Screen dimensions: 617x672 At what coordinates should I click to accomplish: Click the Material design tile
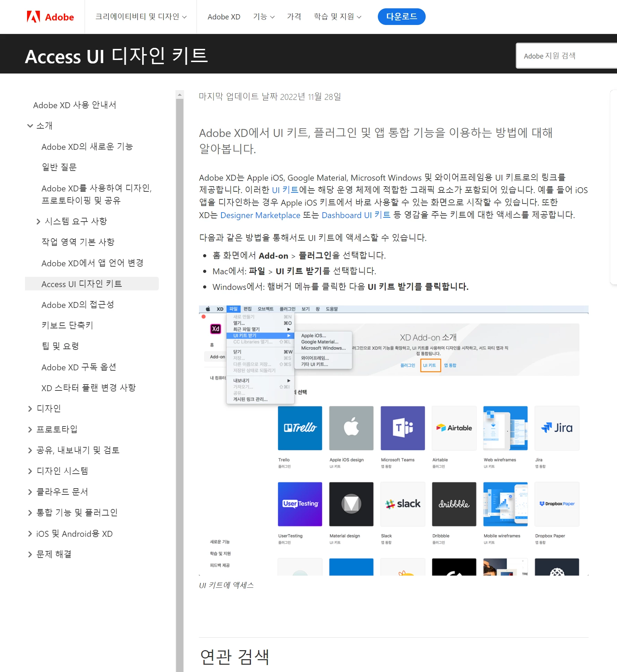coord(351,504)
